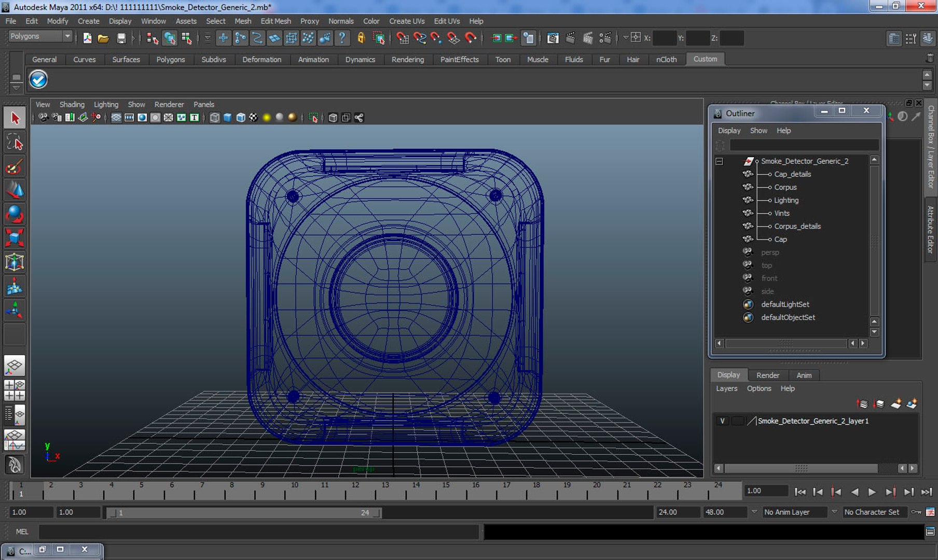The image size is (938, 560).
Task: Toggle Auto keyframe key icon
Action: [x=917, y=512]
